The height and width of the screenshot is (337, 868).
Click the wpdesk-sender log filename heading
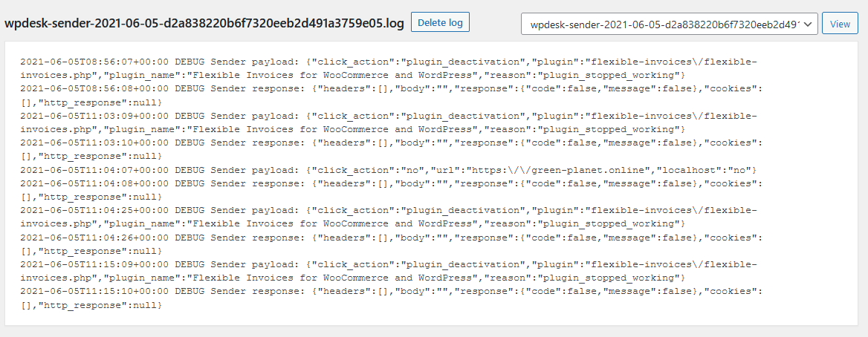[x=204, y=24]
